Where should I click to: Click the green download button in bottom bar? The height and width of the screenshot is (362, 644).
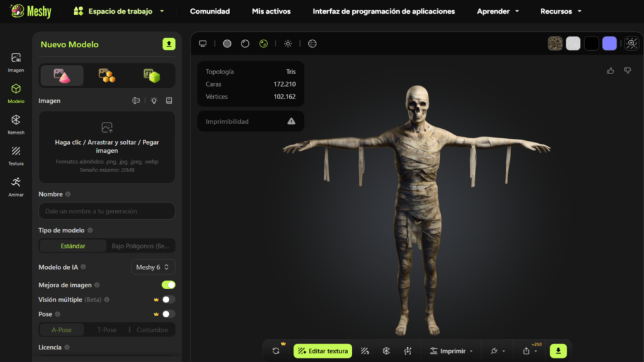[558, 351]
